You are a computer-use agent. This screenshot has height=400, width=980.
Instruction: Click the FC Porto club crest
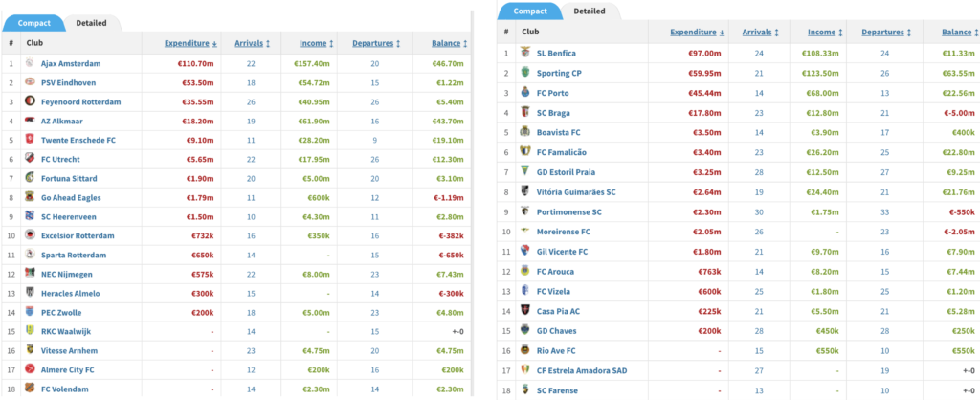point(524,93)
